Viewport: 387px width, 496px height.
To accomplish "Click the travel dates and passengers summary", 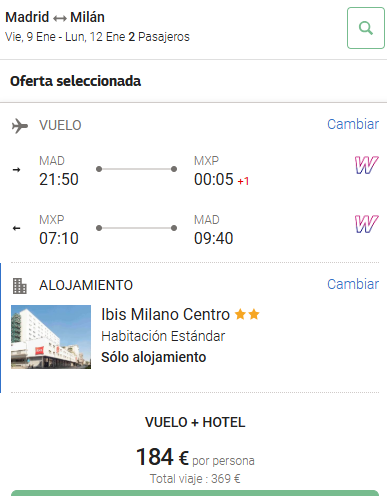I will click(97, 37).
